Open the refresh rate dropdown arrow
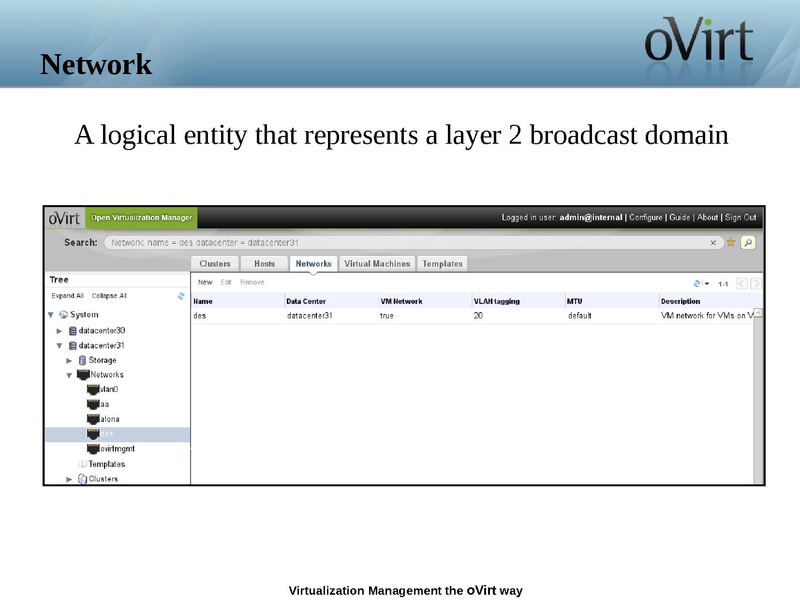The width and height of the screenshot is (800, 600). (x=707, y=284)
